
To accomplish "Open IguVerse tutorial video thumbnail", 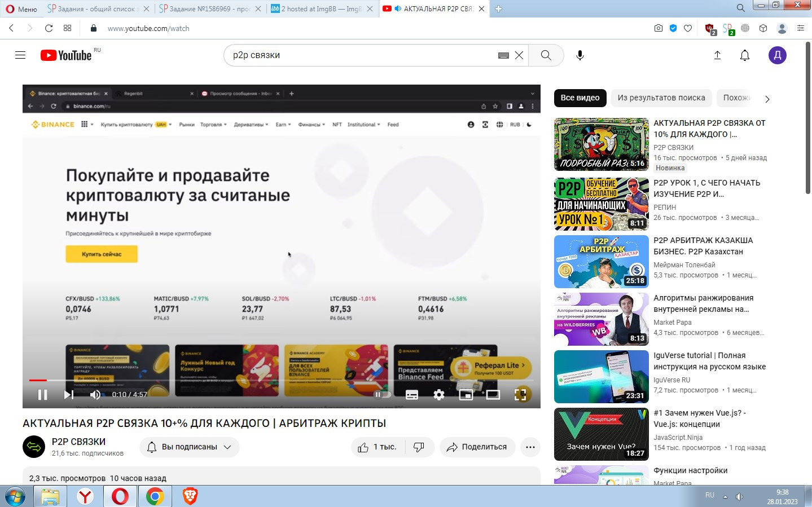I will click(x=602, y=377).
